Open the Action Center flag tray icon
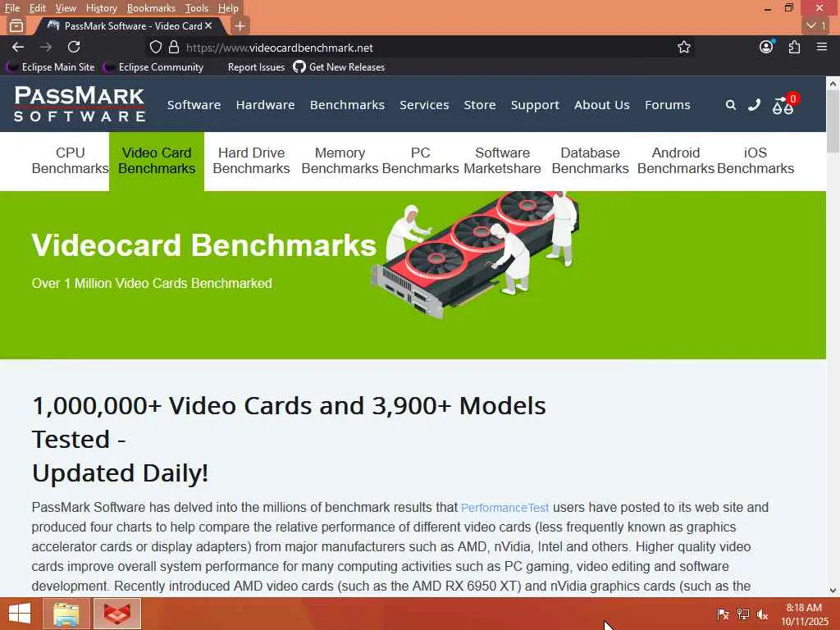Viewport: 840px width, 630px height. pyautogui.click(x=723, y=614)
